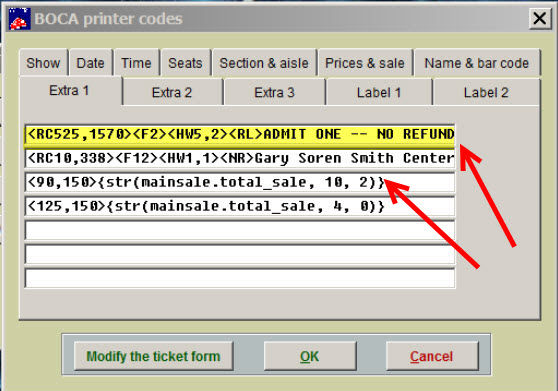Confirm with the OK button

[310, 356]
